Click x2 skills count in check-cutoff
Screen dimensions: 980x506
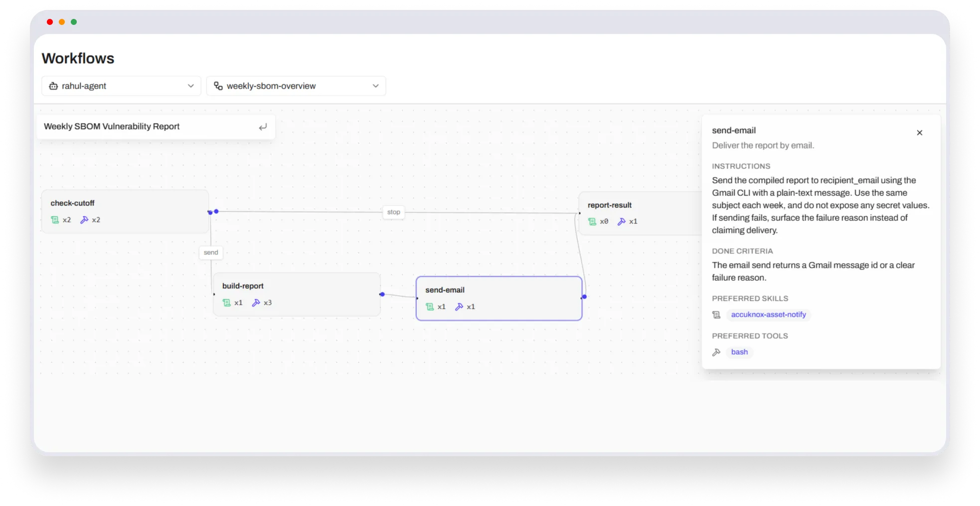tap(67, 220)
